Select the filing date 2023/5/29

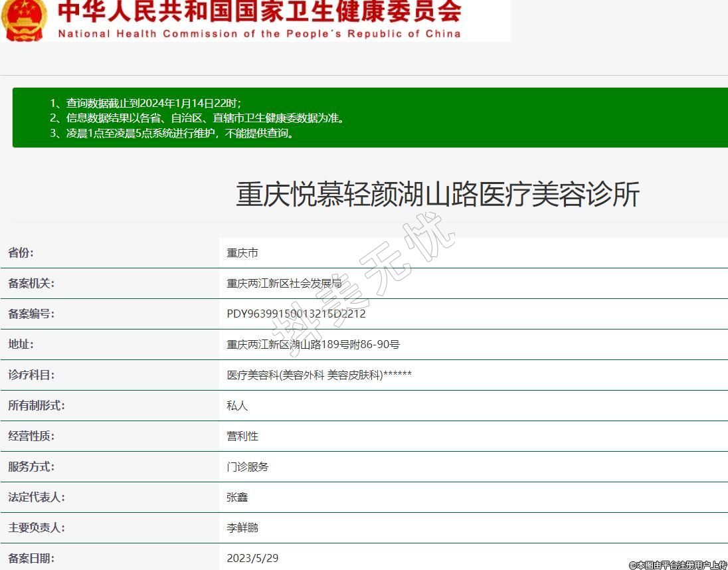point(252,558)
